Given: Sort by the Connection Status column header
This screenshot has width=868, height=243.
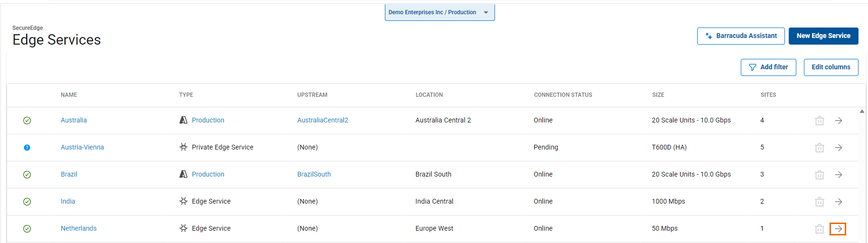Looking at the screenshot, I should [x=562, y=95].
